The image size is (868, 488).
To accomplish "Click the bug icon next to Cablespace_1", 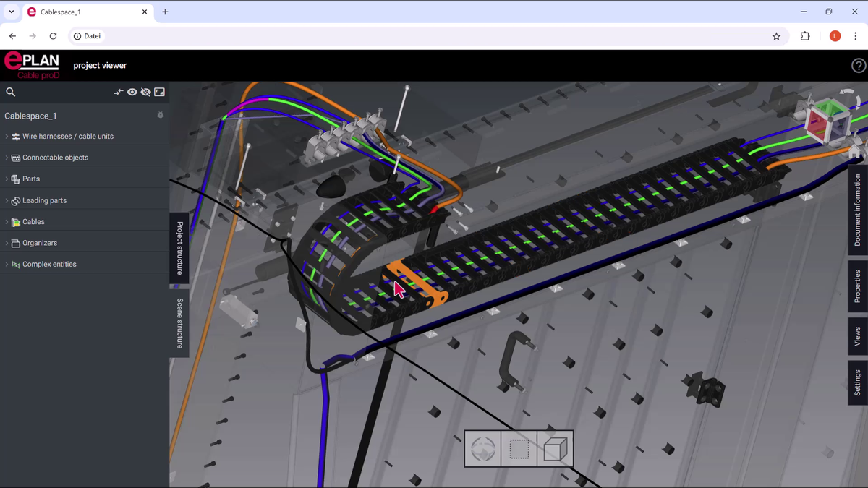I will [161, 116].
